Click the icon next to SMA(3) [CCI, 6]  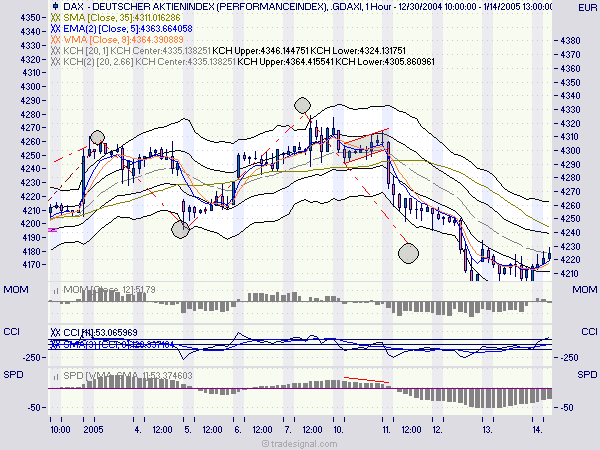55,344
